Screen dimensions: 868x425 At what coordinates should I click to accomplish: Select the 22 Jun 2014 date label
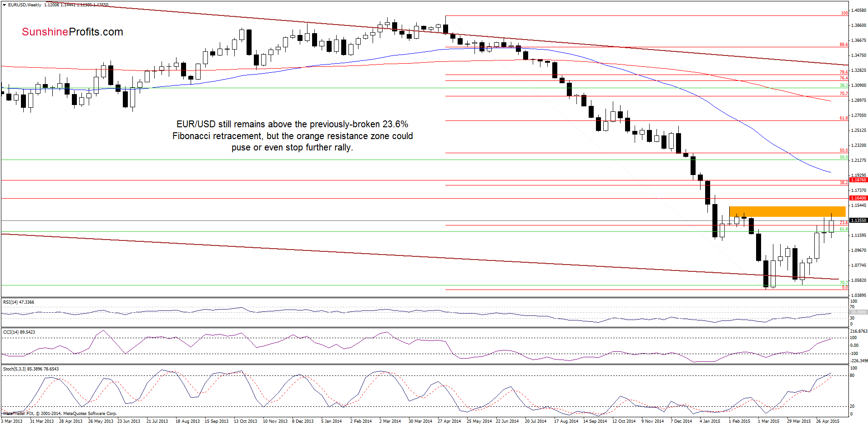[507, 421]
